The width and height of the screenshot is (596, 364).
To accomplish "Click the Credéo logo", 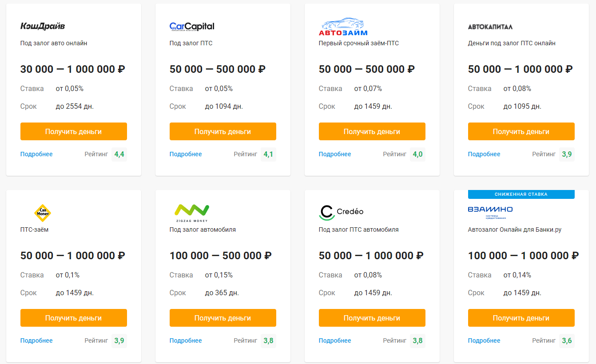I will (x=341, y=212).
